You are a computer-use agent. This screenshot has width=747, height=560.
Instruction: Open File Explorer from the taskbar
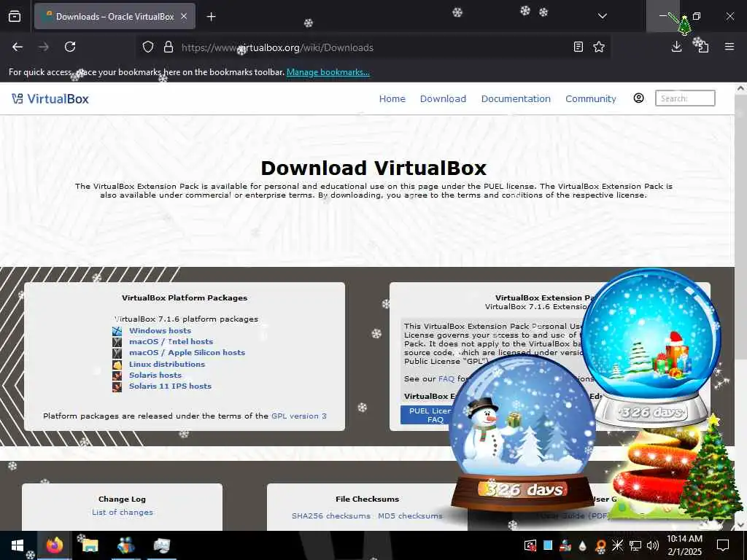90,545
